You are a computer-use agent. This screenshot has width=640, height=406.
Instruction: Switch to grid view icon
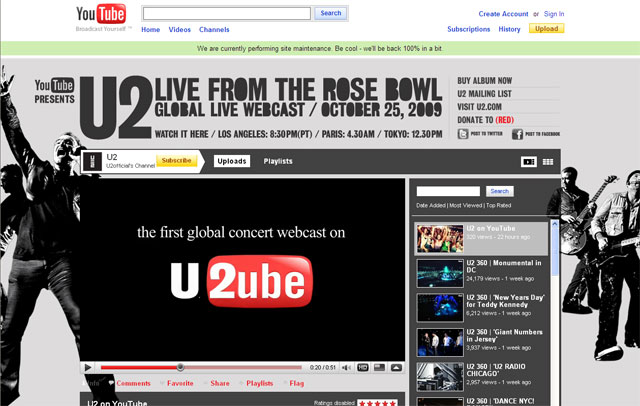coord(548,162)
